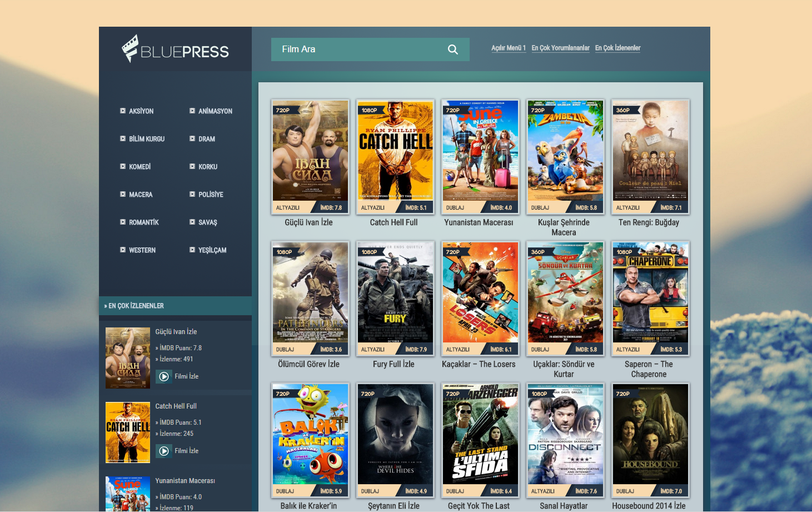The height and width of the screenshot is (512, 812).
Task: Click the En Çok İzlenenler sidebar header
Action: (176, 306)
